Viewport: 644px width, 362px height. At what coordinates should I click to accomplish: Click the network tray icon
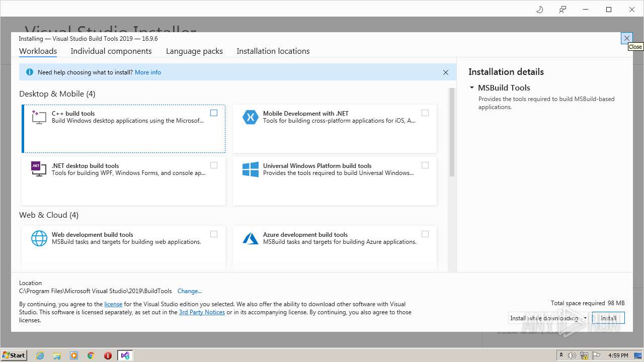click(584, 355)
